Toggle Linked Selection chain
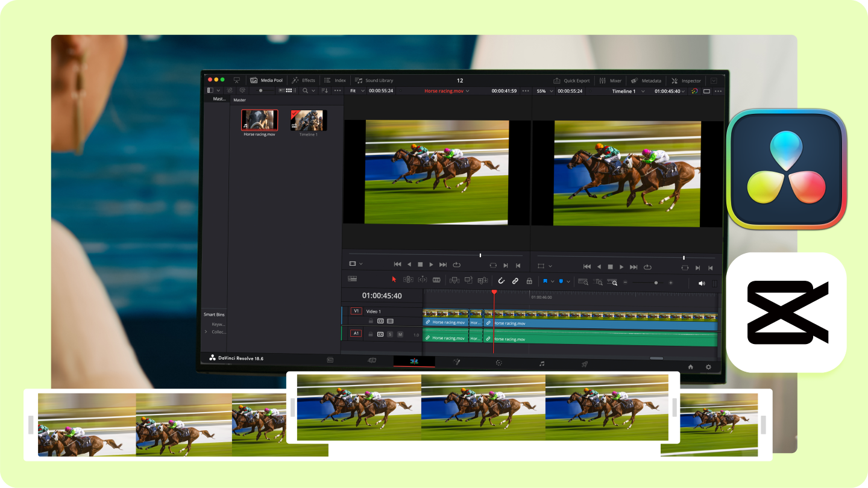This screenshot has width=868, height=488. point(515,281)
